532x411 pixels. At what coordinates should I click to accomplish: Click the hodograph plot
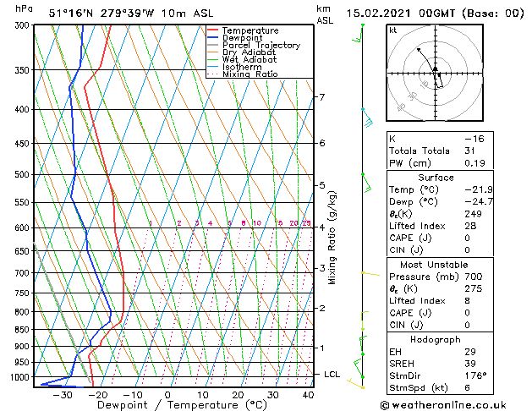click(435, 73)
